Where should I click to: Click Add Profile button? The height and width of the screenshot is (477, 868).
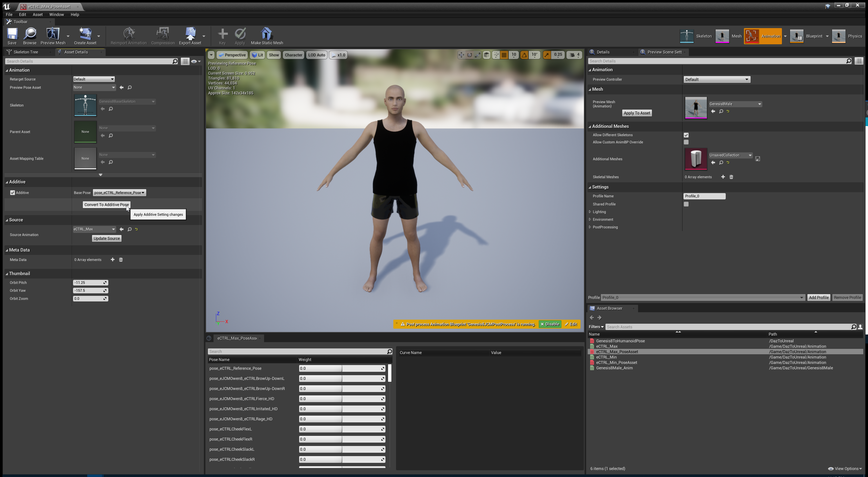click(x=819, y=298)
